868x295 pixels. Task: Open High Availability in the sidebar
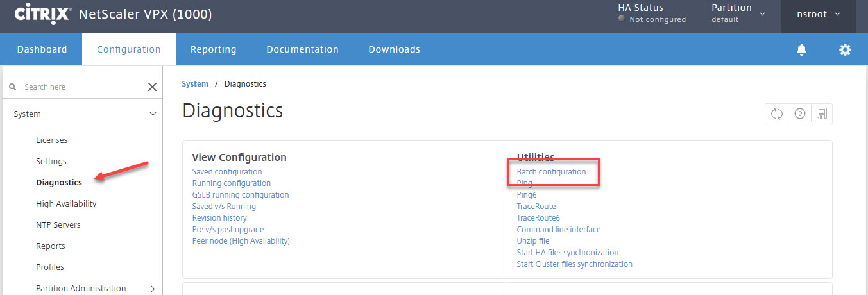pos(66,204)
